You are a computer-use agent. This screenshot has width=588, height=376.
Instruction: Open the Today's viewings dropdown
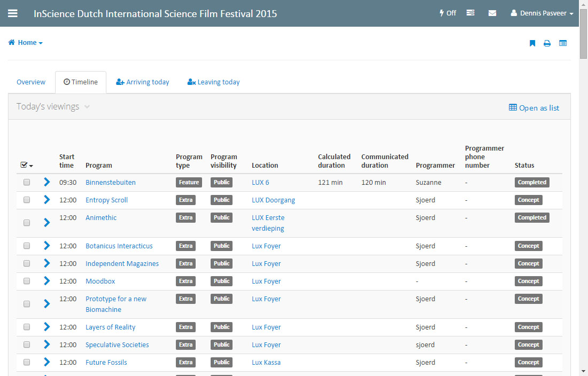(x=53, y=106)
